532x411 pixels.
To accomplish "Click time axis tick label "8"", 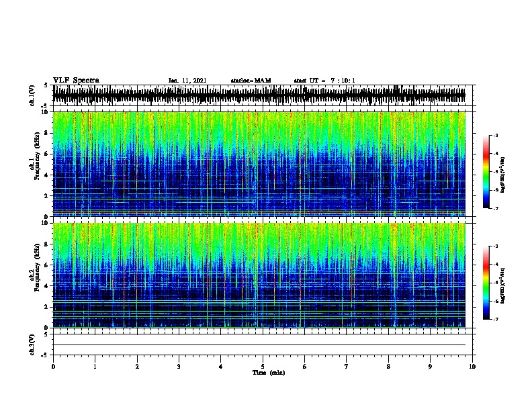I will 388,367.
